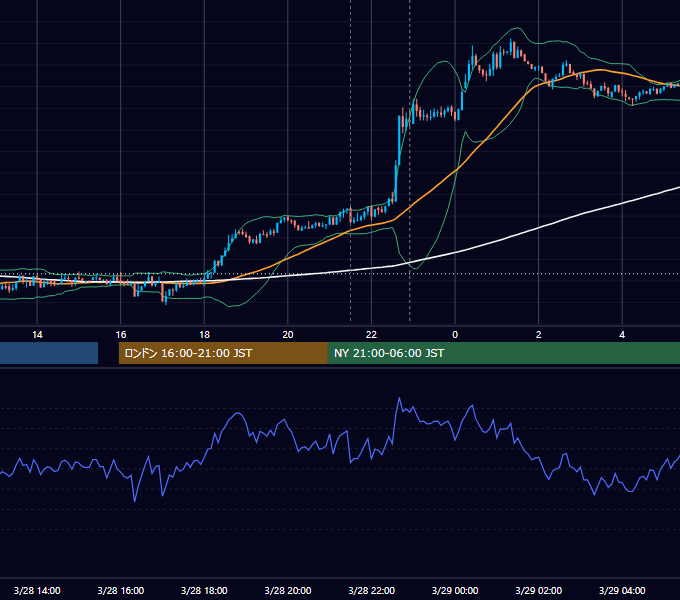680x600 pixels.
Task: Click the 14 hour axis label
Action: 37,335
